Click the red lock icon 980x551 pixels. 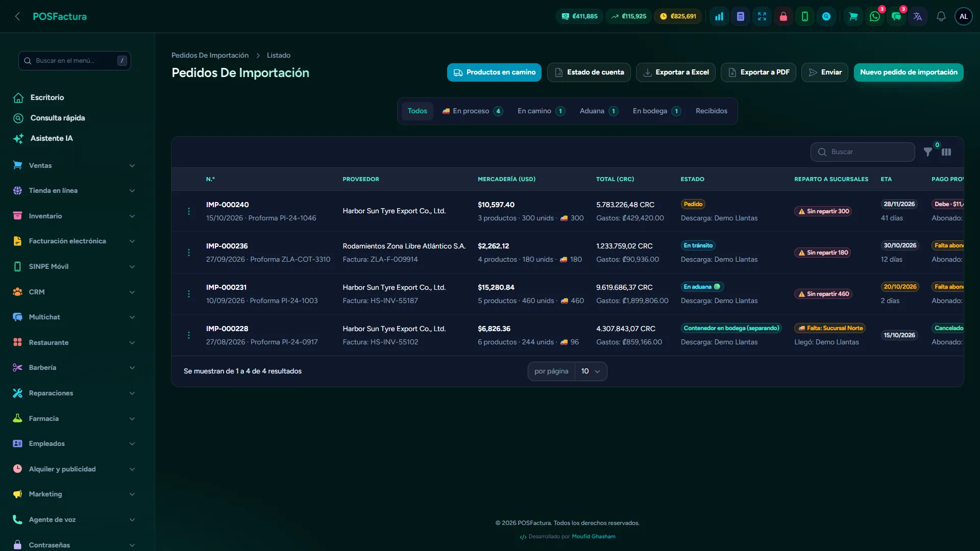point(783,16)
